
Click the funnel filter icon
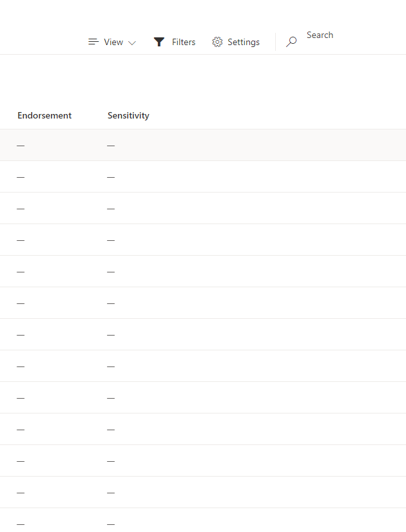[x=159, y=42]
